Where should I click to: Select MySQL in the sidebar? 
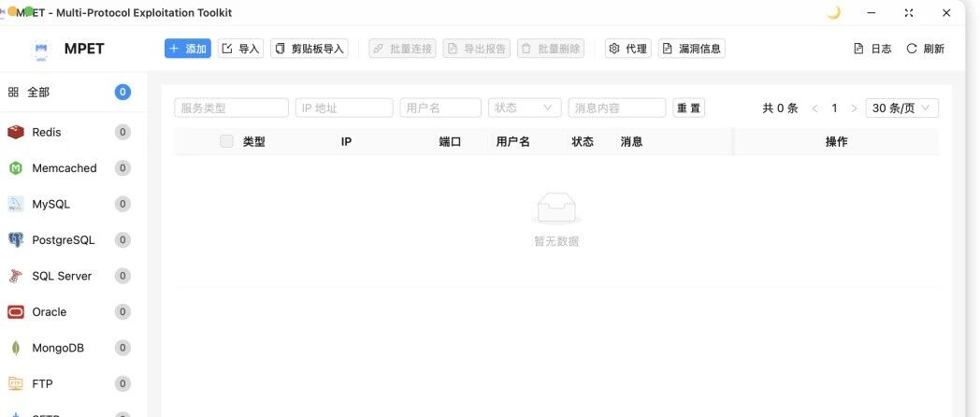click(74, 204)
